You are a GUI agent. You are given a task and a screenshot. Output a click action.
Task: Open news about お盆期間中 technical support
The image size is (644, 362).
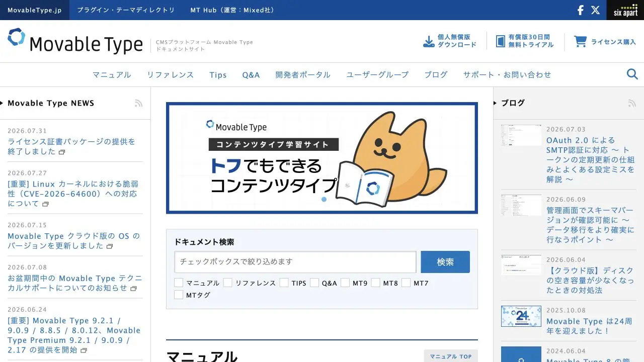tap(75, 283)
